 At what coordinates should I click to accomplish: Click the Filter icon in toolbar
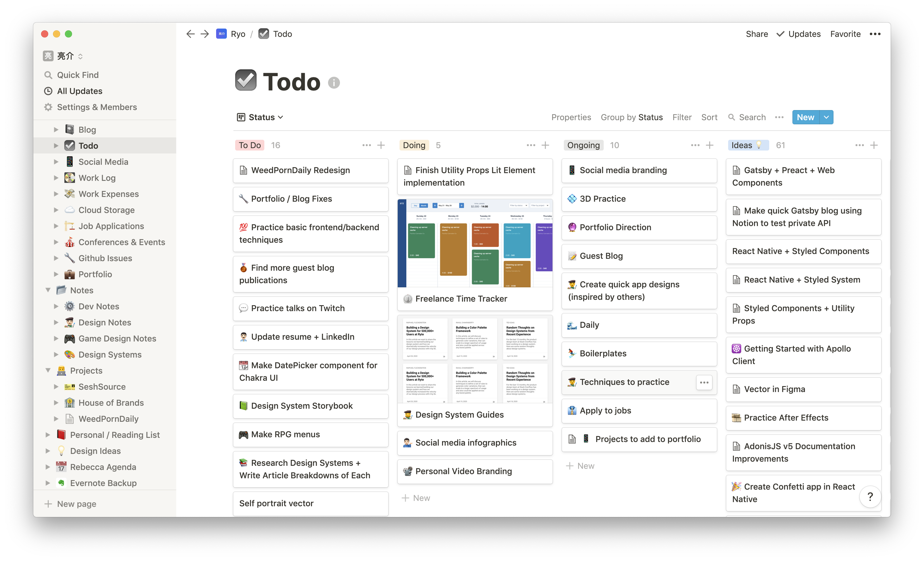(x=681, y=117)
